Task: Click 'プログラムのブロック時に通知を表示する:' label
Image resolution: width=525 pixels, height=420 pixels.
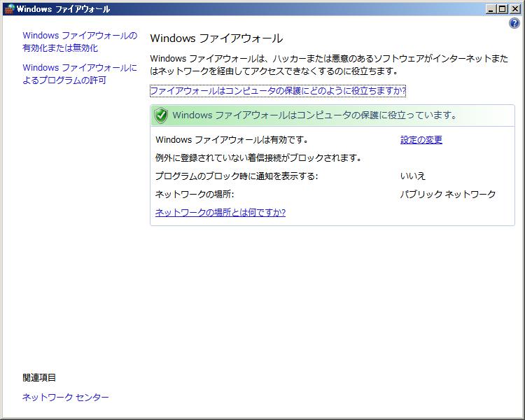Action: pos(237,176)
